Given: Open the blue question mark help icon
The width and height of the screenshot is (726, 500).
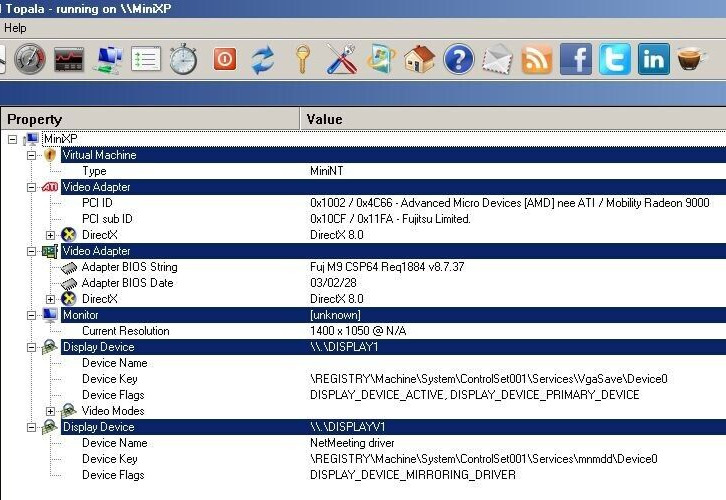Looking at the screenshot, I should pyautogui.click(x=458, y=59).
